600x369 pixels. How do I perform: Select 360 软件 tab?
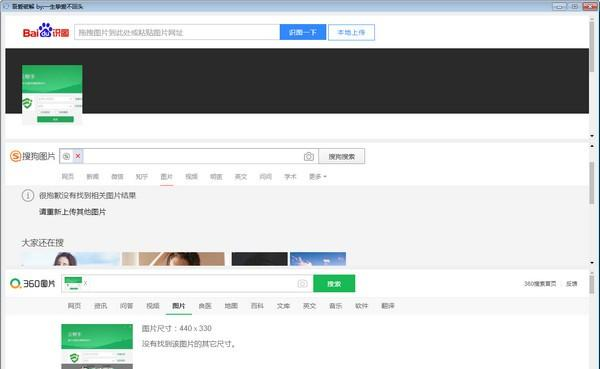pos(362,305)
